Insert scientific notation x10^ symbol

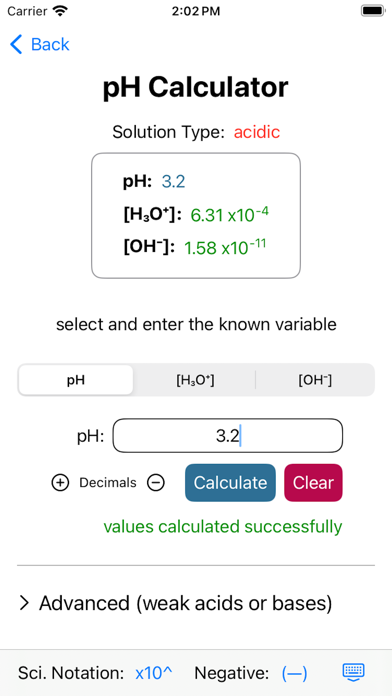tap(154, 673)
